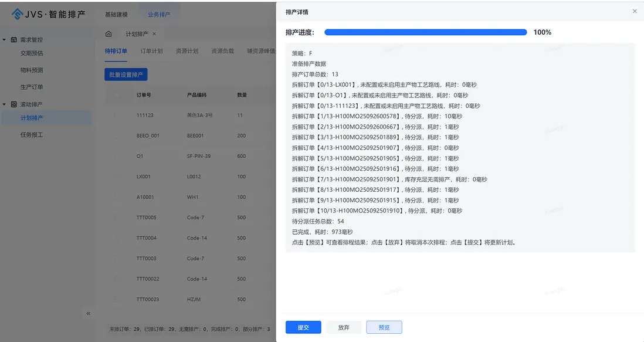
Task: Click order number TTT00023
Action: (x=148, y=299)
